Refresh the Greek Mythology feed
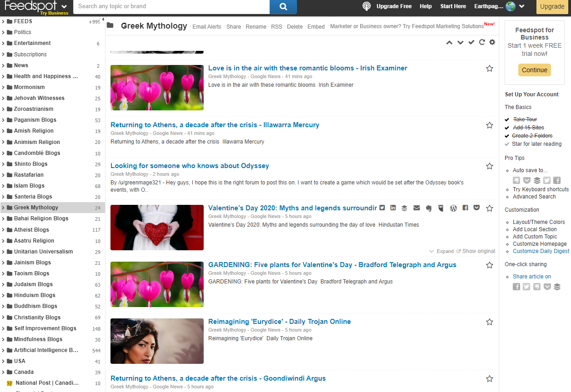Screen dimensions: 571x392 tap(482, 42)
